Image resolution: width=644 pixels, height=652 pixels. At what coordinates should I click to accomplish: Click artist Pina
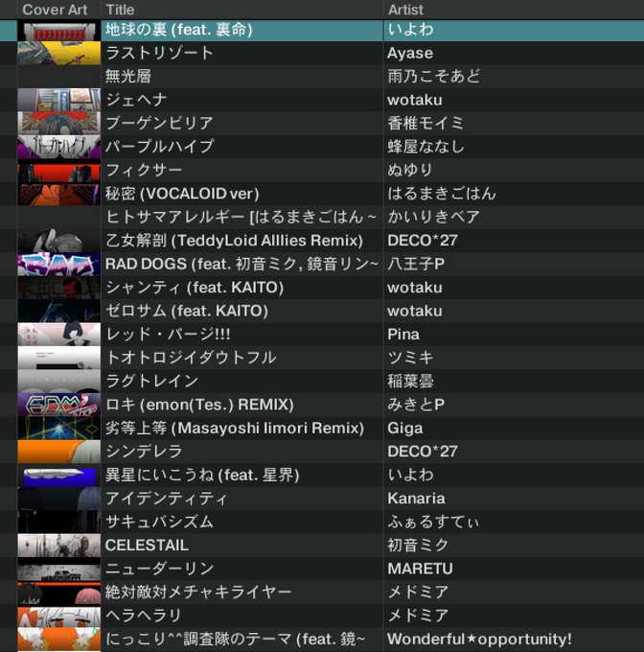pos(403,334)
